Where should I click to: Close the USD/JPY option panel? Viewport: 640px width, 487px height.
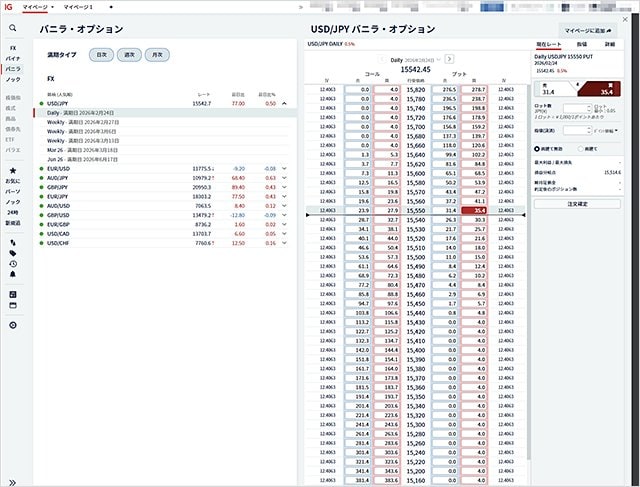(625, 19)
